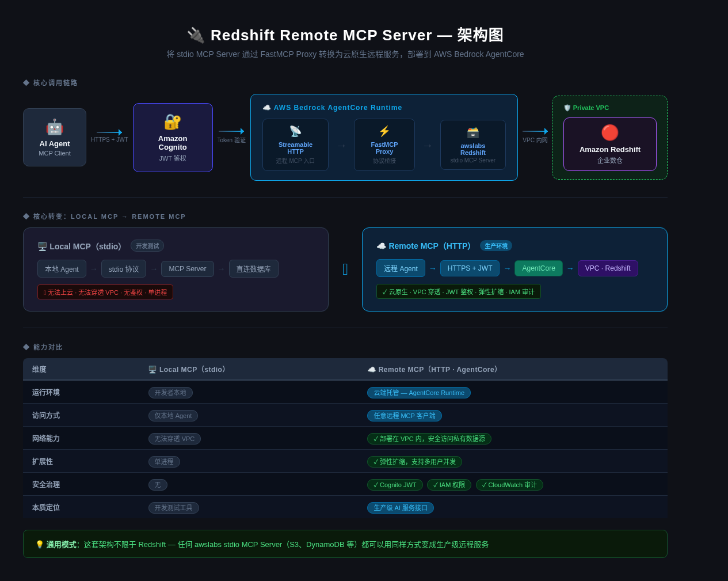Screen dimensions: 728x581
Task: Click the cloud icon in AWS Bedrock AgentCore Runtime header
Action: point(267,107)
